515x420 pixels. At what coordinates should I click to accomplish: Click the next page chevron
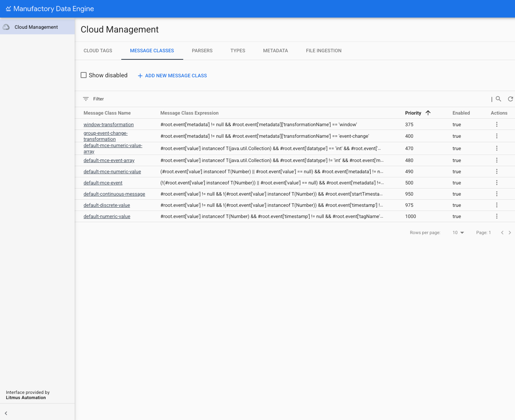(x=510, y=232)
